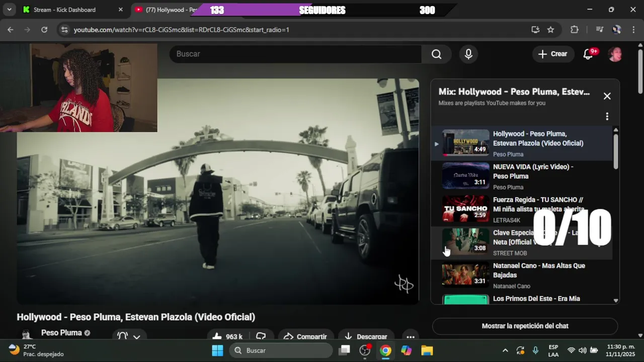
Task: Reload the YouTube page
Action: (x=44, y=30)
